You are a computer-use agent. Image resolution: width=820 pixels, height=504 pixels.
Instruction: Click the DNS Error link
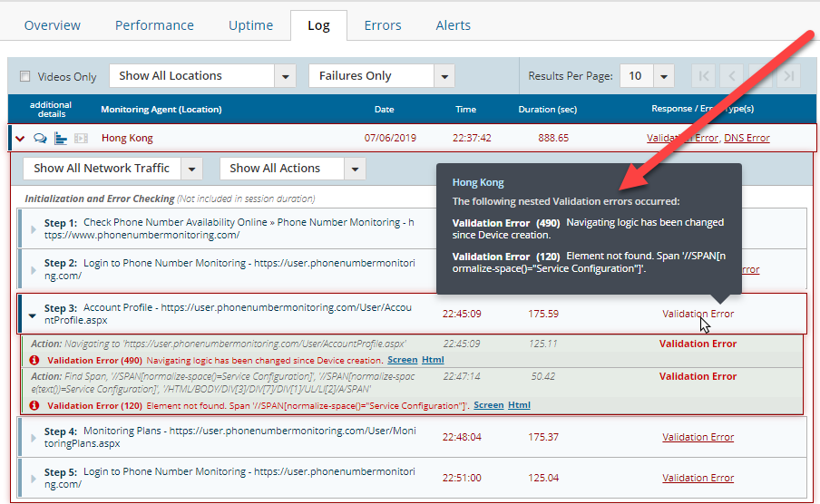pos(747,139)
